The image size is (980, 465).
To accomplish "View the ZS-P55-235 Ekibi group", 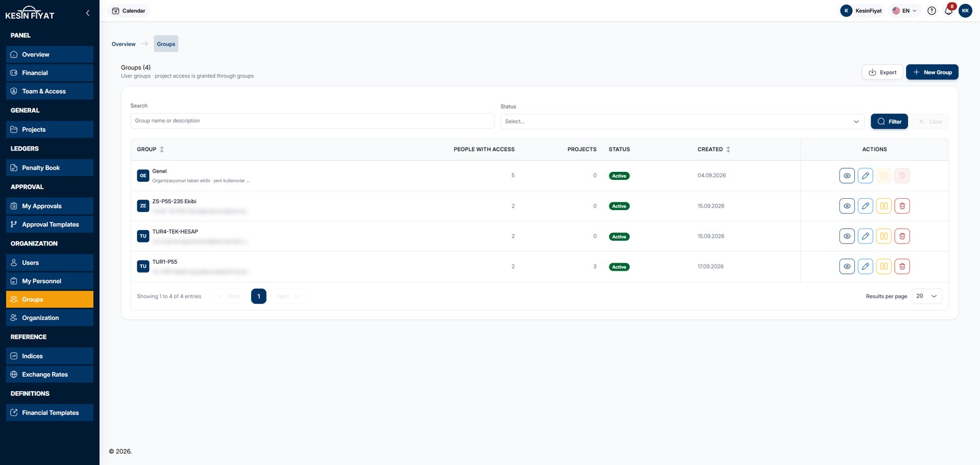I will tap(847, 206).
